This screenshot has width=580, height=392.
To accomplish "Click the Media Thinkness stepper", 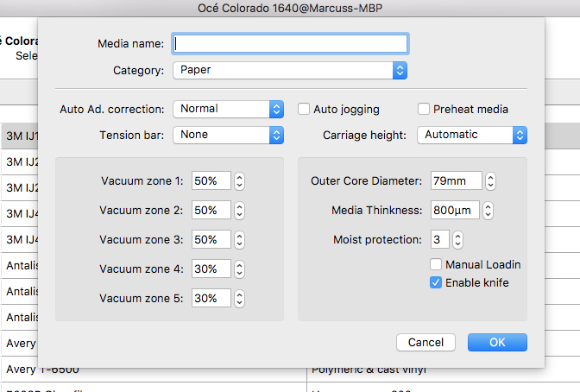I will (x=488, y=211).
